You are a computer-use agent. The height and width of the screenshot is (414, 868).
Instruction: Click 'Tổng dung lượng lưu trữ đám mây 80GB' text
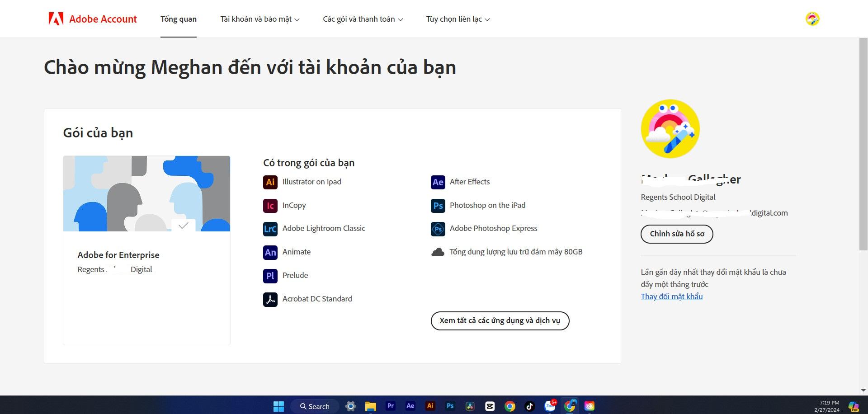516,252
